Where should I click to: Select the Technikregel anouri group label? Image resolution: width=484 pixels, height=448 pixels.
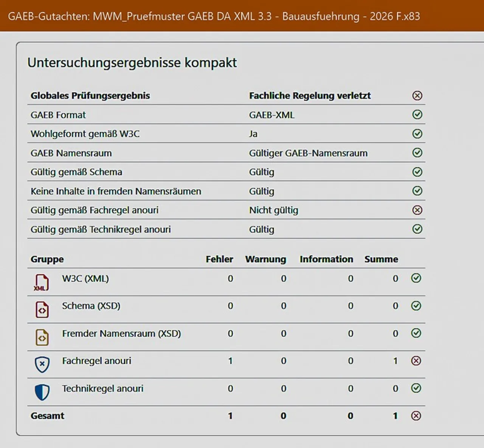pyautogui.click(x=102, y=389)
